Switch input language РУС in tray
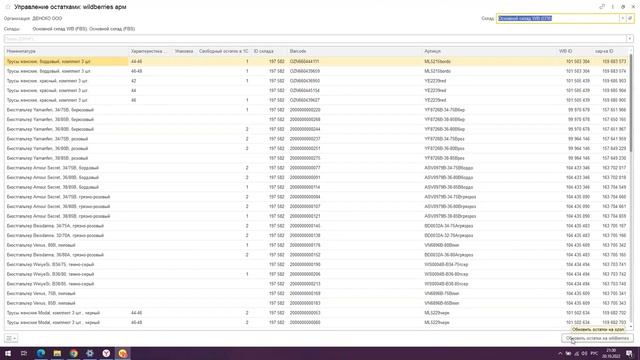The height and width of the screenshot is (360, 640). click(594, 353)
